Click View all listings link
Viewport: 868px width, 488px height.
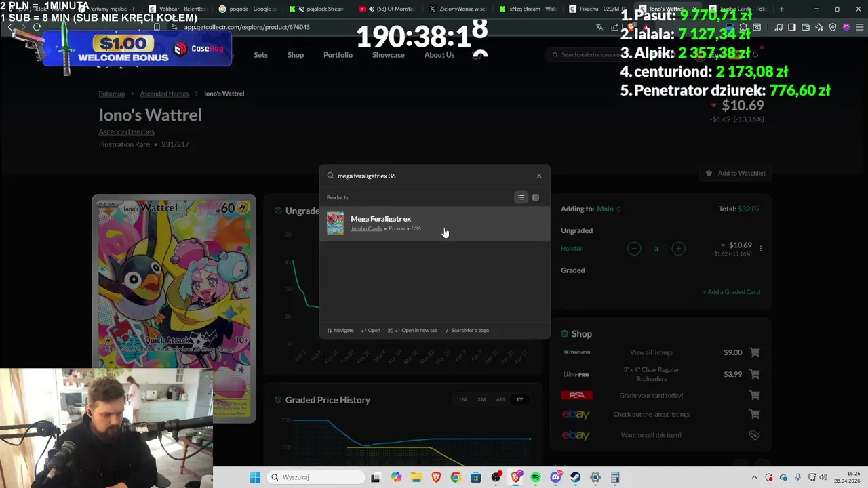[x=651, y=352]
